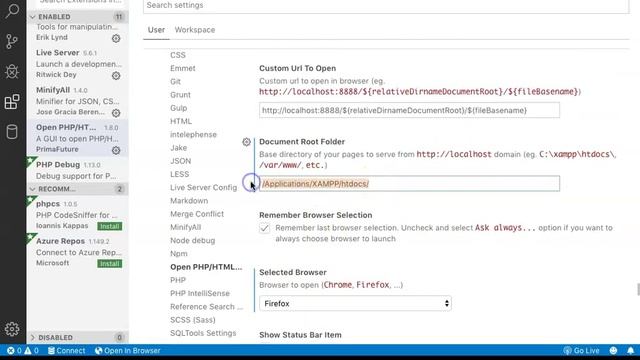640x360 pixels.
Task: Select Markdown in settings tree
Action: (189, 201)
